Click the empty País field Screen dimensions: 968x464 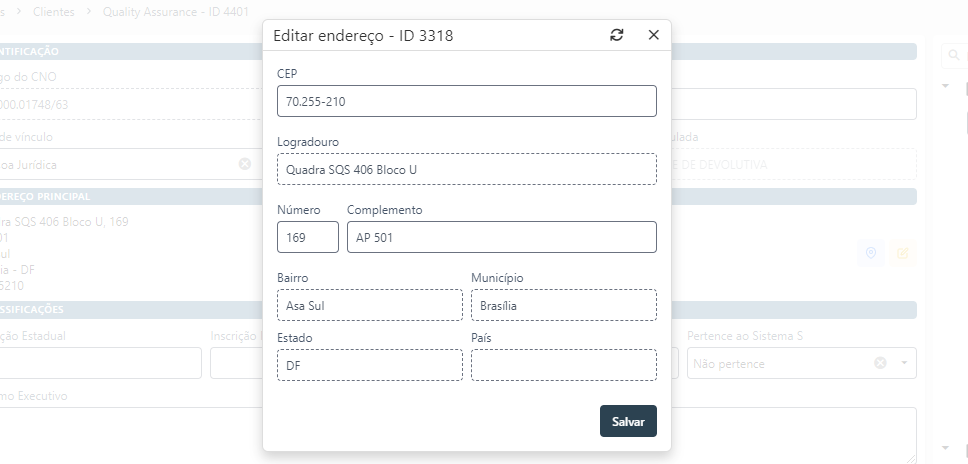(x=563, y=365)
